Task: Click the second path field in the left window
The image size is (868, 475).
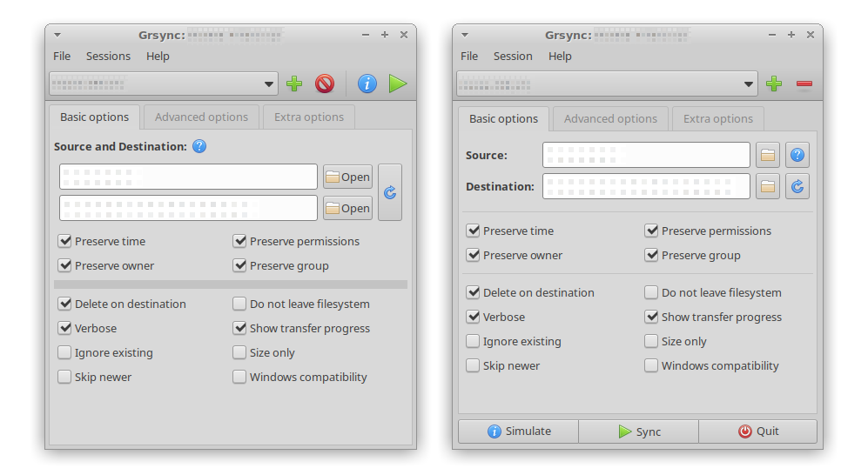Action: pos(188,209)
